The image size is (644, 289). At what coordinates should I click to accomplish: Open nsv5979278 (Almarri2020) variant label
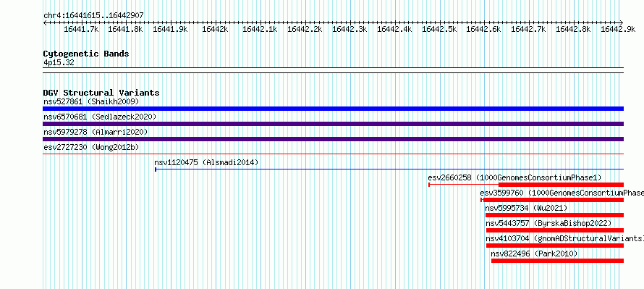pyautogui.click(x=96, y=132)
